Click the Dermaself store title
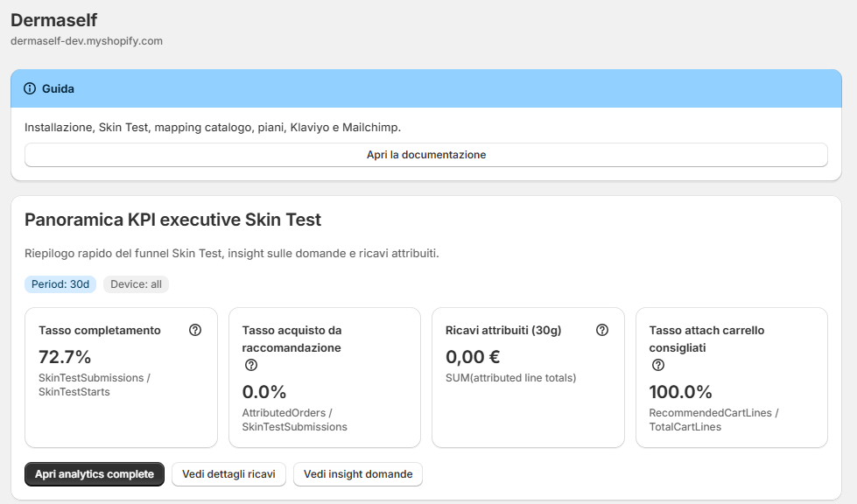 click(x=53, y=19)
